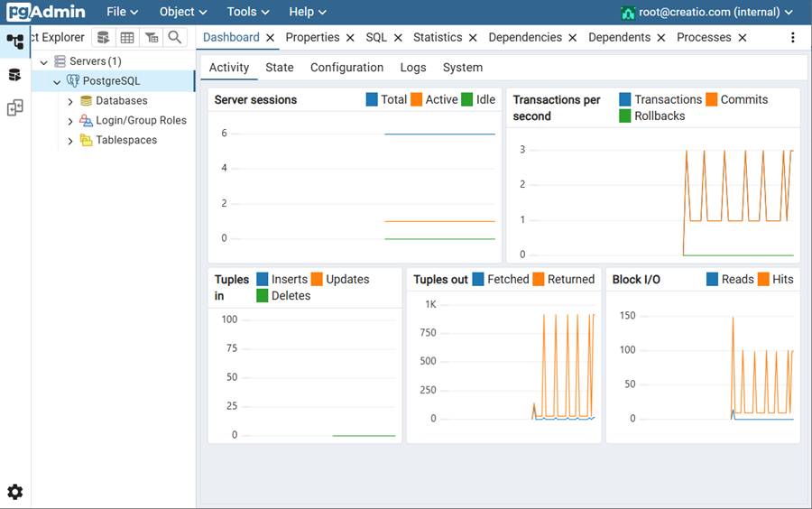The width and height of the screenshot is (812, 509).
Task: Open the Query Tool workspace sidebar icon
Action: click(15, 75)
